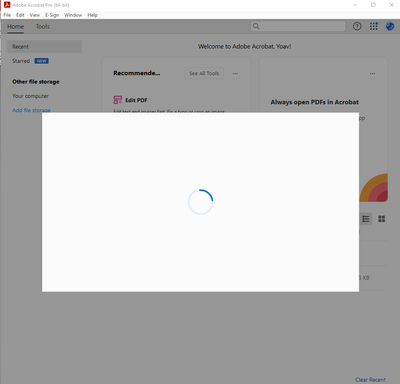Screen dimensions: 400x384
Task: Open the E-Sign menu
Action: (x=52, y=15)
